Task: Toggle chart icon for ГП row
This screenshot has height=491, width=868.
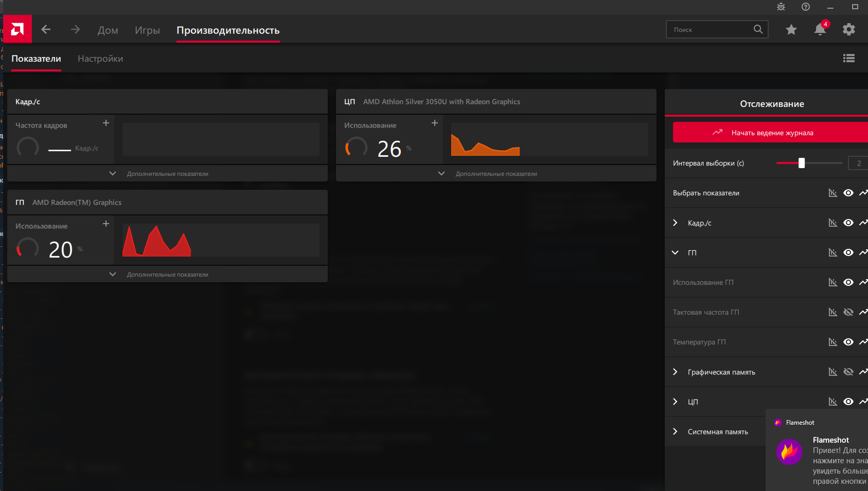Action: (x=833, y=252)
